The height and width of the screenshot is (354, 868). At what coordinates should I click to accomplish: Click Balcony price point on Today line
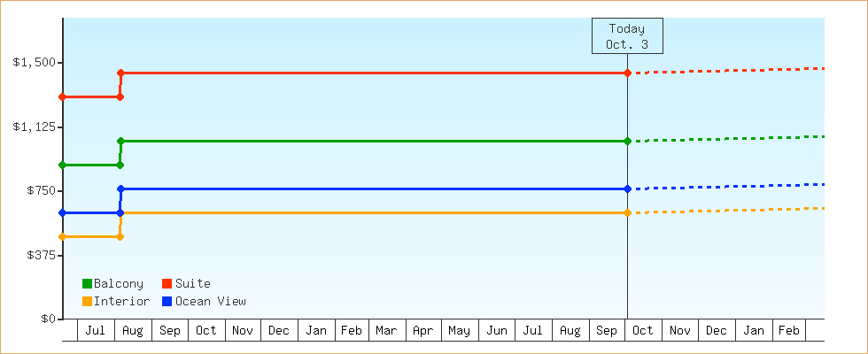pos(627,141)
